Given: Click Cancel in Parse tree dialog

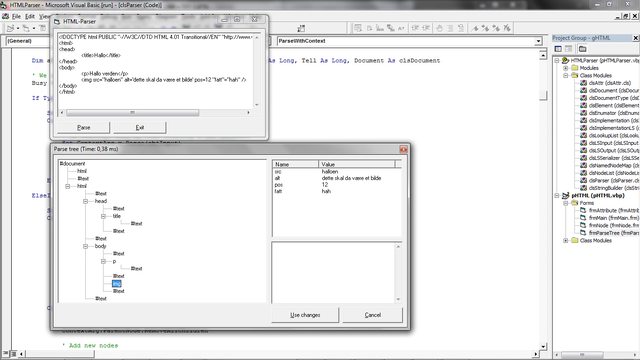Looking at the screenshot, I should click(373, 315).
